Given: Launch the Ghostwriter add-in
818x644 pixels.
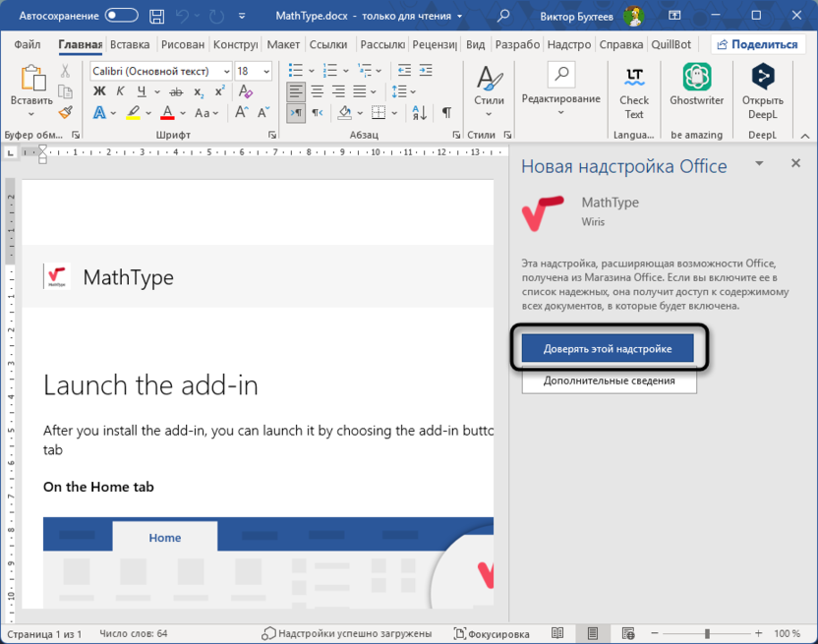Looking at the screenshot, I should [696, 91].
